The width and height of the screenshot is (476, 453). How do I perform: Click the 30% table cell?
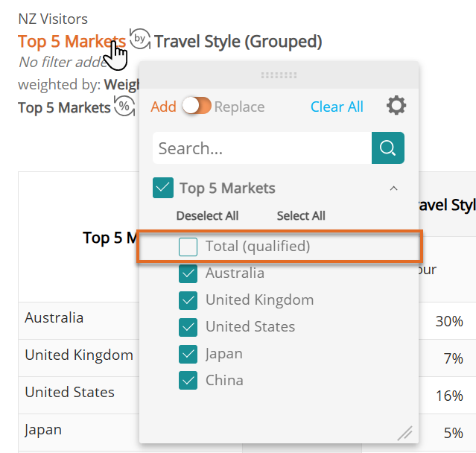tap(449, 321)
